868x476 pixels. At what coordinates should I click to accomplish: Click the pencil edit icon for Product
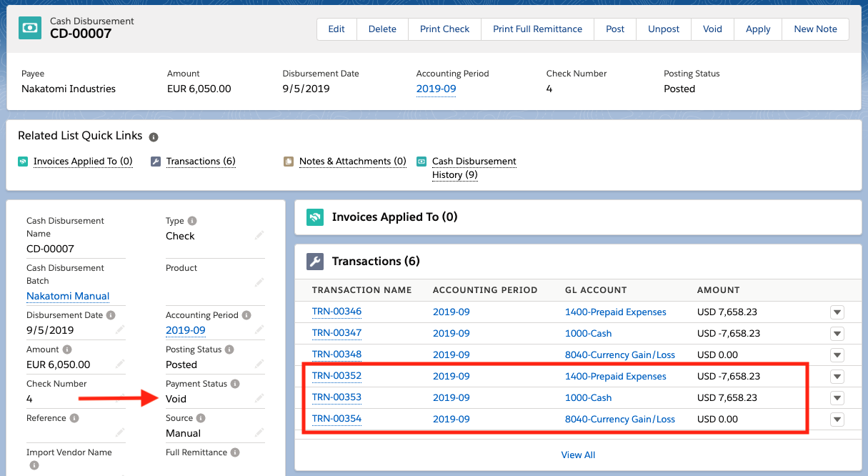click(x=259, y=282)
